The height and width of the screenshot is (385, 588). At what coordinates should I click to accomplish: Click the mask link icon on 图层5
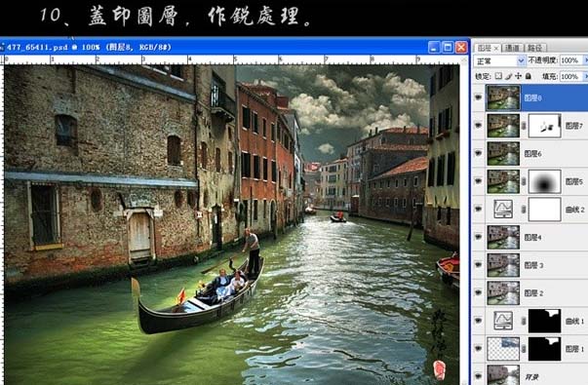coord(524,181)
